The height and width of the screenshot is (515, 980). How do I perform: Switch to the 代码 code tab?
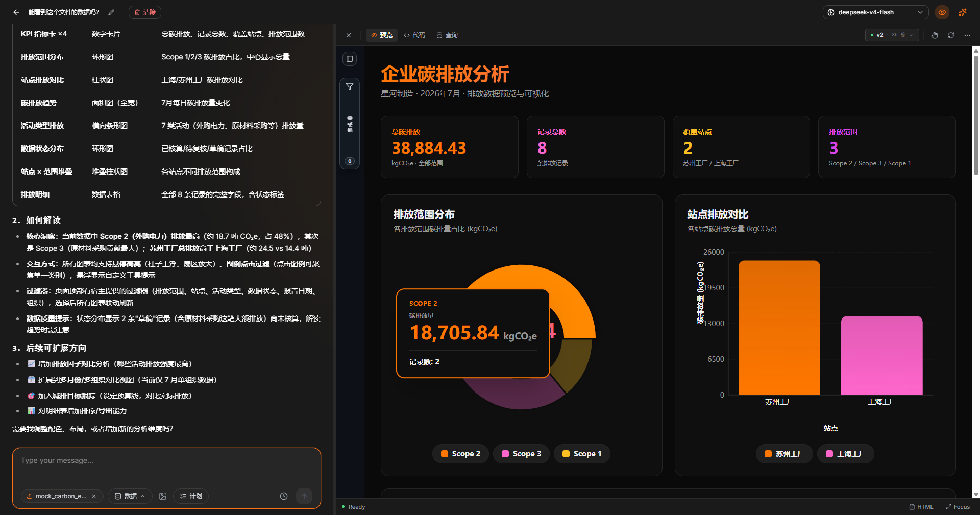point(414,35)
